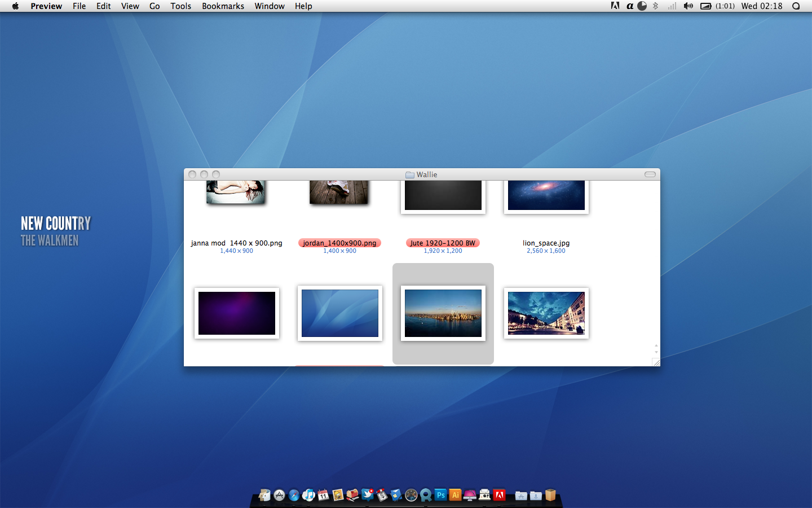812x508 pixels.
Task: Open the volume speaker menu bar icon
Action: pyautogui.click(x=688, y=6)
